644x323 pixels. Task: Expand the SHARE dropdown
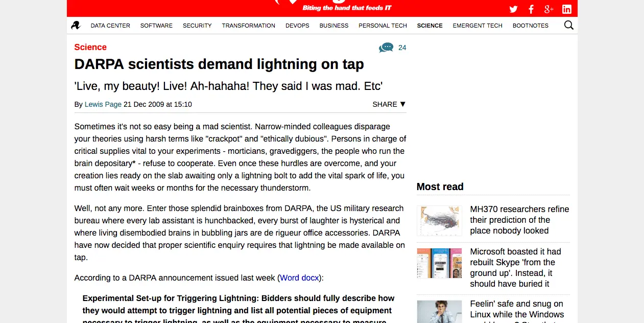point(389,104)
